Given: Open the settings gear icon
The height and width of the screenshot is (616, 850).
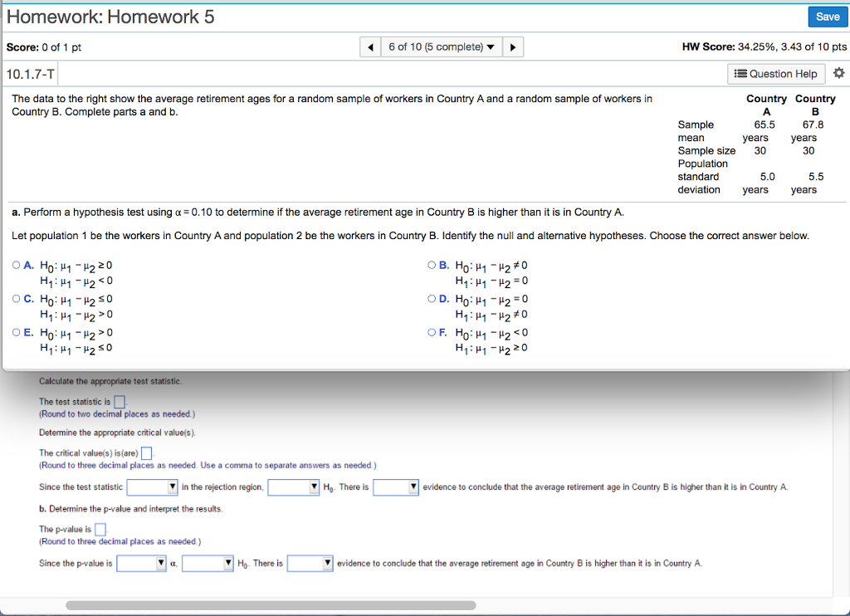Looking at the screenshot, I should (838, 73).
